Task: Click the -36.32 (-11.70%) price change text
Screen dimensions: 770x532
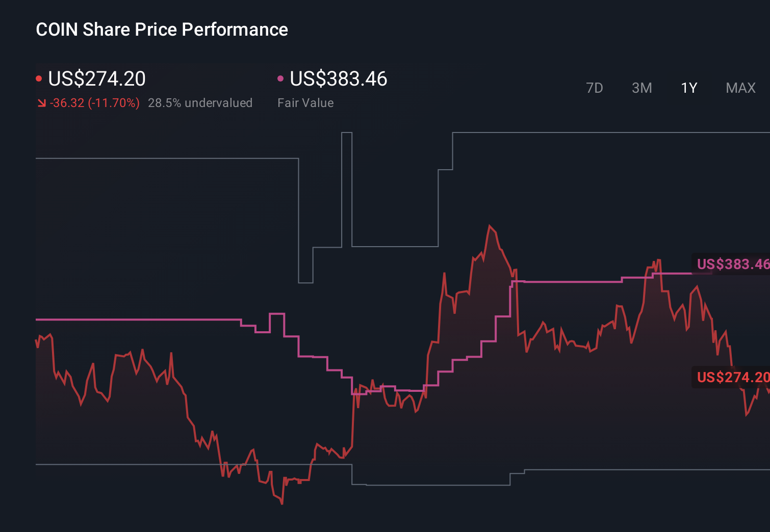Action: click(95, 103)
